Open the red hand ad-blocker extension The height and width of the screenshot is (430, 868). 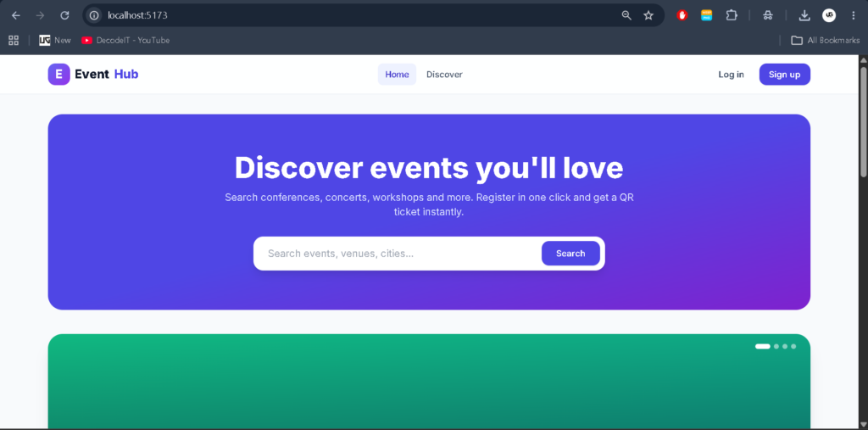click(x=682, y=15)
